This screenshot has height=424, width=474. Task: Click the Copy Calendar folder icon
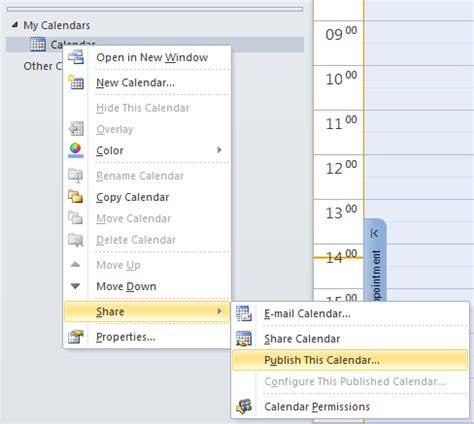tap(76, 197)
